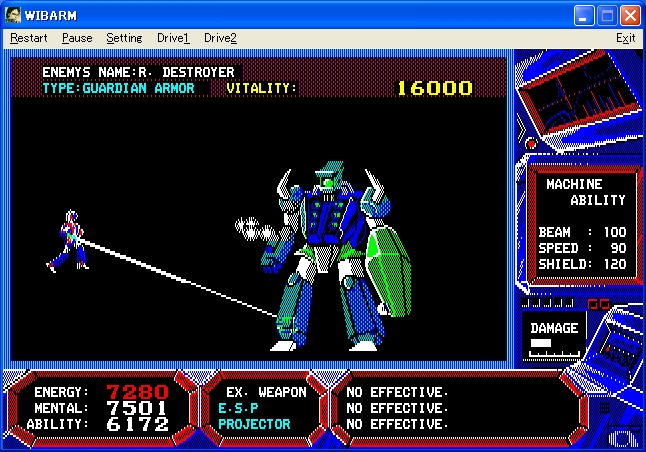Click Exit in the menu bar
Viewport: 646px width, 452px height.
625,38
